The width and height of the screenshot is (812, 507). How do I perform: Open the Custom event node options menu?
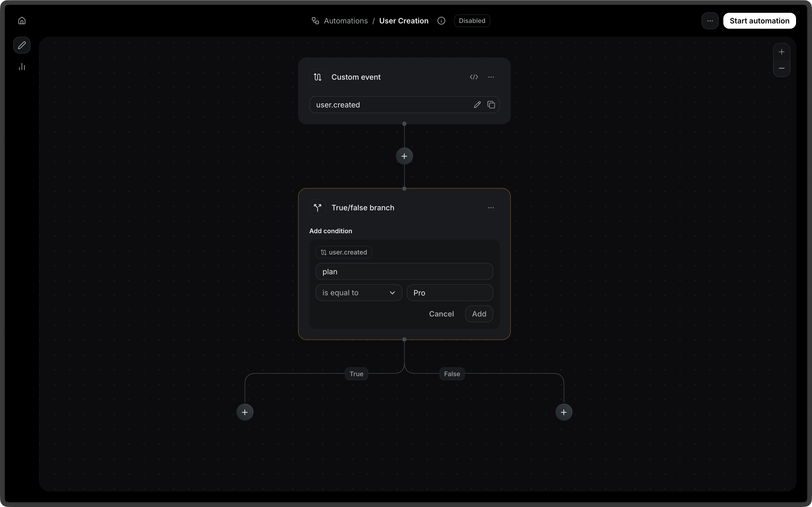[491, 77]
